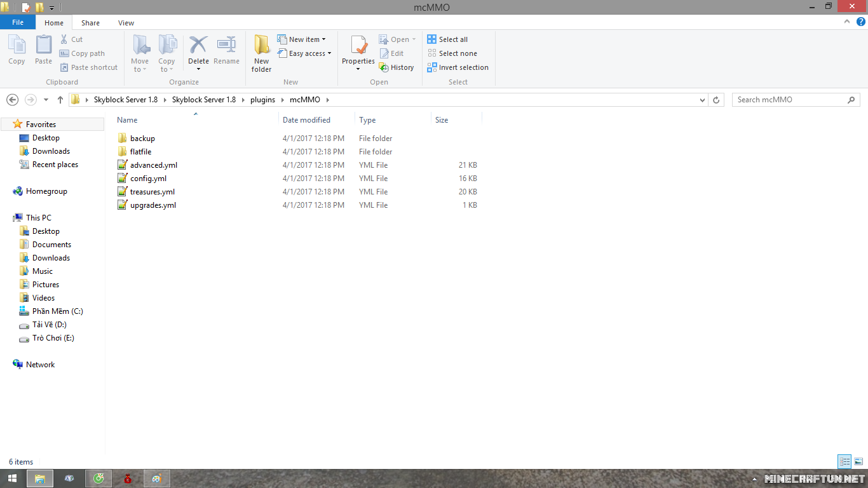Open the File menu tab
Screen dimensions: 868x488
(18, 22)
